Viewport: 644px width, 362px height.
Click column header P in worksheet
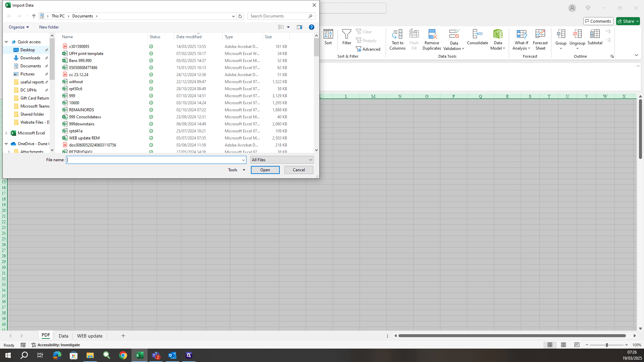coord(453,97)
